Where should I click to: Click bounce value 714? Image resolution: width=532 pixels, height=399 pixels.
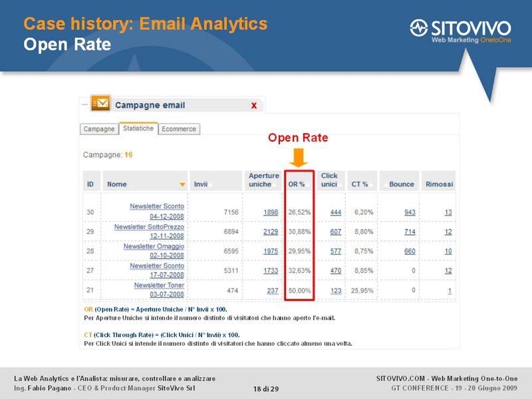tap(410, 231)
